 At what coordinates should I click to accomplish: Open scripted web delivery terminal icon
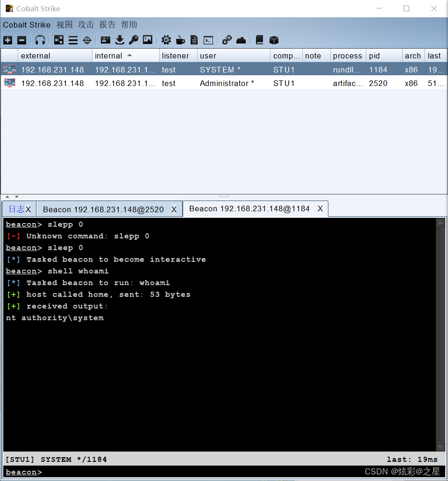click(208, 40)
